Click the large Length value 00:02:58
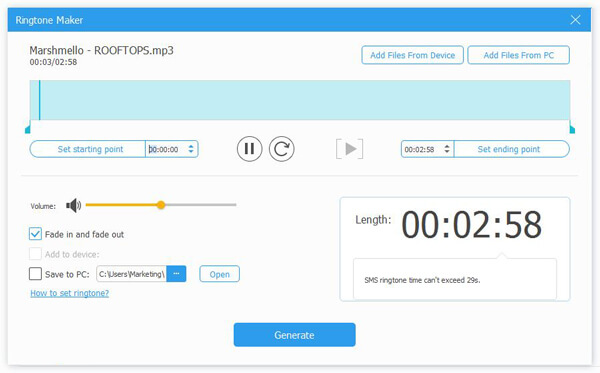Viewport: 600px width, 373px height. (x=471, y=225)
